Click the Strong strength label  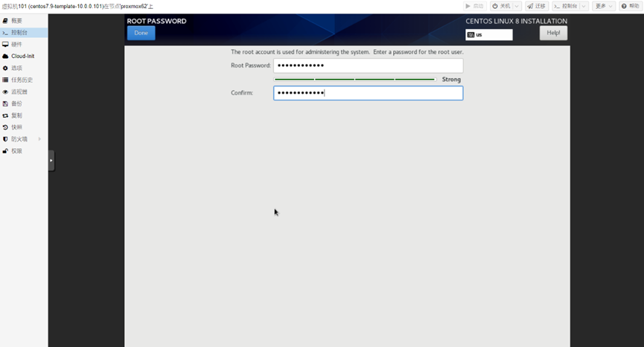[x=451, y=80]
